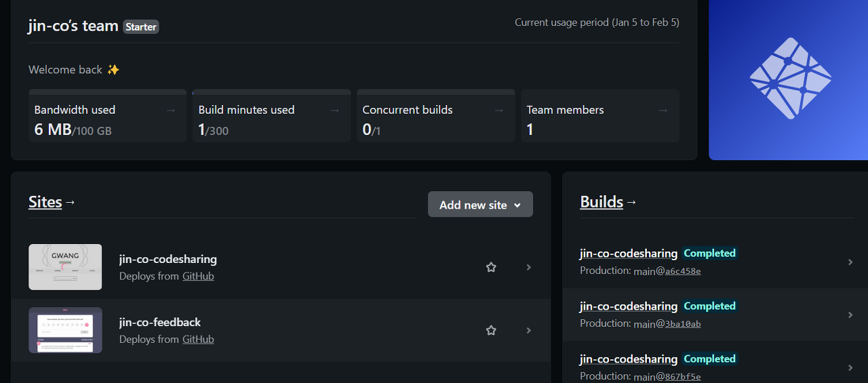
Task: Open commit 3ba10ab link
Action: tap(683, 323)
